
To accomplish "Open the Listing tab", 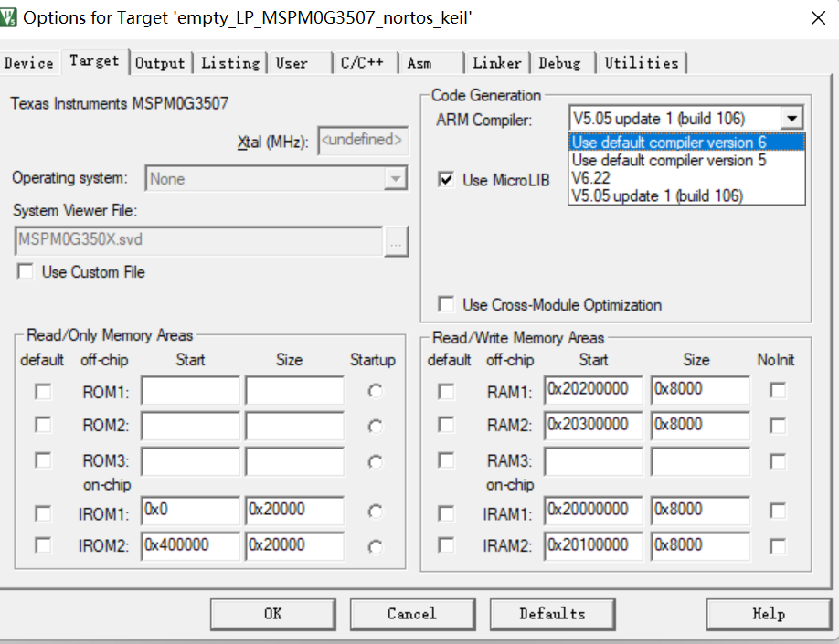I will pyautogui.click(x=230, y=63).
